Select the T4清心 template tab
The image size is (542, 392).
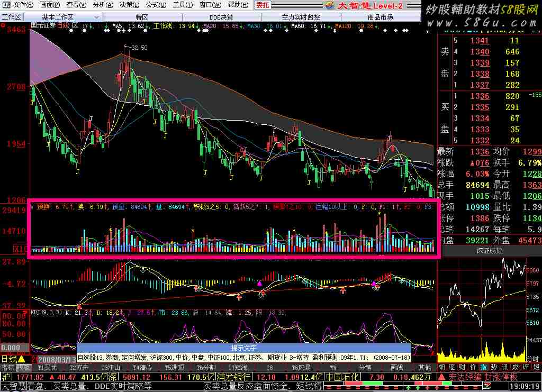pyautogui.click(x=142, y=368)
